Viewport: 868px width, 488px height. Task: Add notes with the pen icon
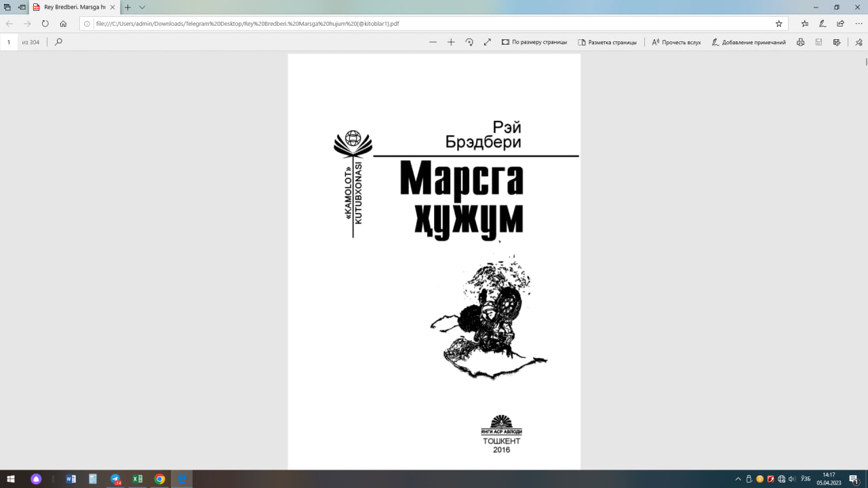point(823,23)
